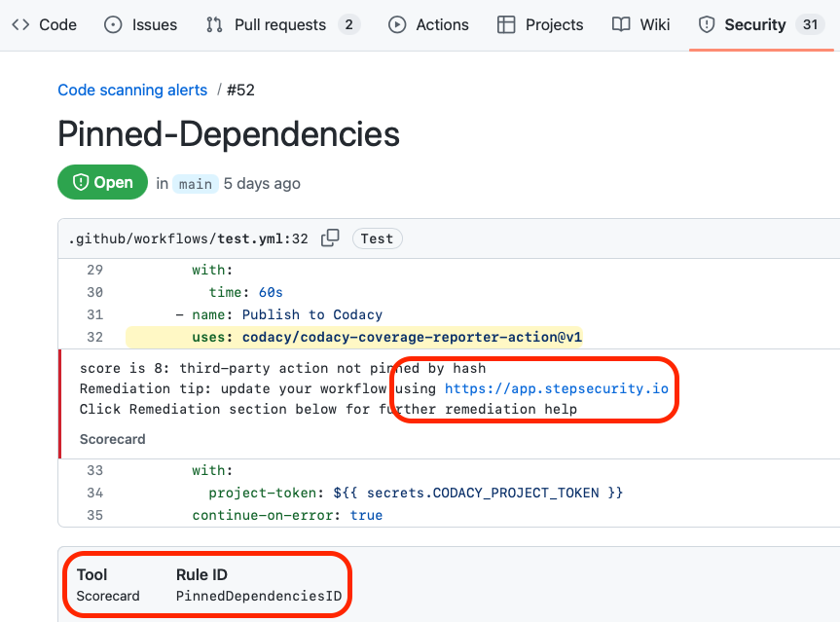Click the copy path icon beside test.yml
Screen dimensions: 840x622
330,237
